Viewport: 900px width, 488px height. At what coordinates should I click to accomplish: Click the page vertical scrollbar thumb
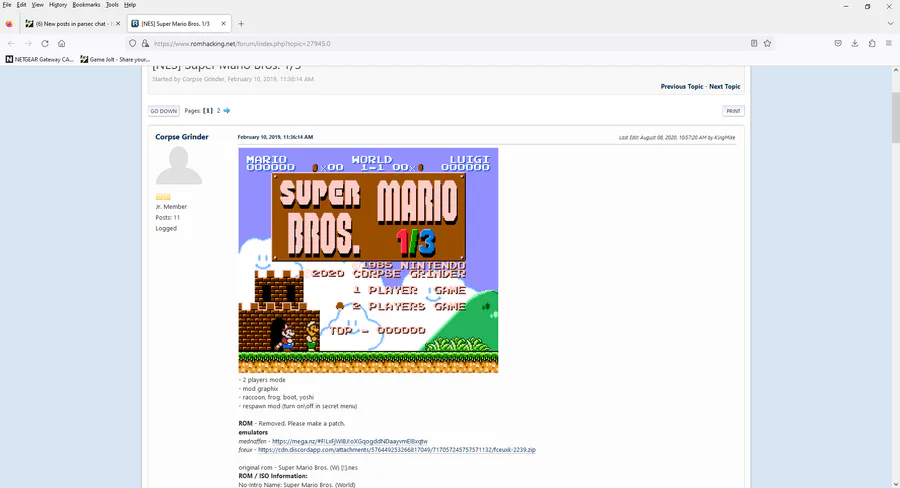pos(895,118)
